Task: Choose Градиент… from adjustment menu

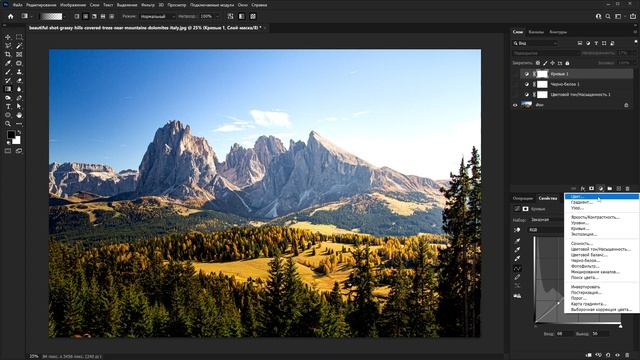Action: (581, 202)
